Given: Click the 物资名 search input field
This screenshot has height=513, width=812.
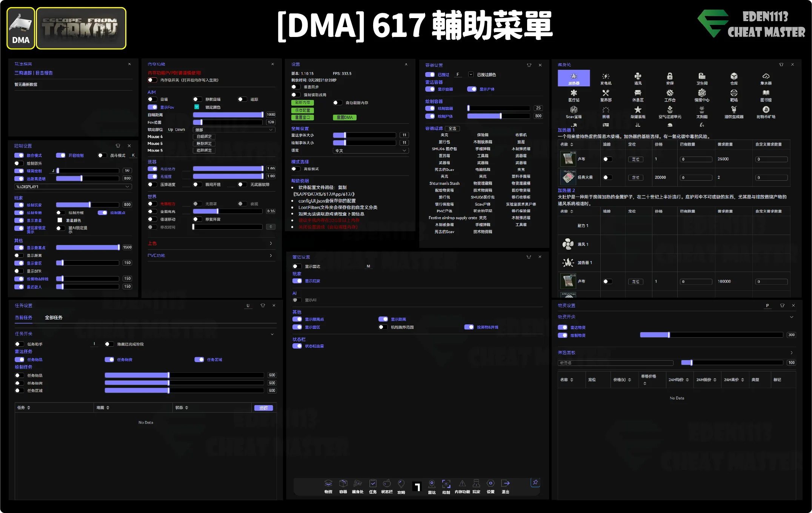Looking at the screenshot, I should pos(615,363).
